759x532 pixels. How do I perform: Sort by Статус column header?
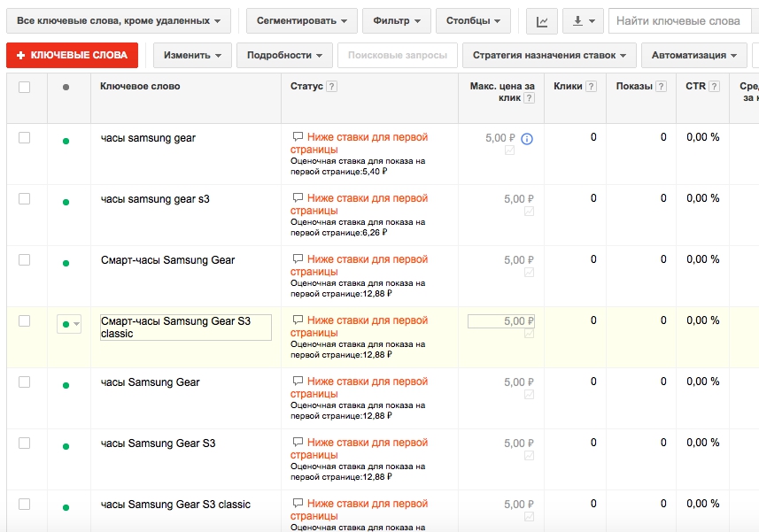click(306, 86)
